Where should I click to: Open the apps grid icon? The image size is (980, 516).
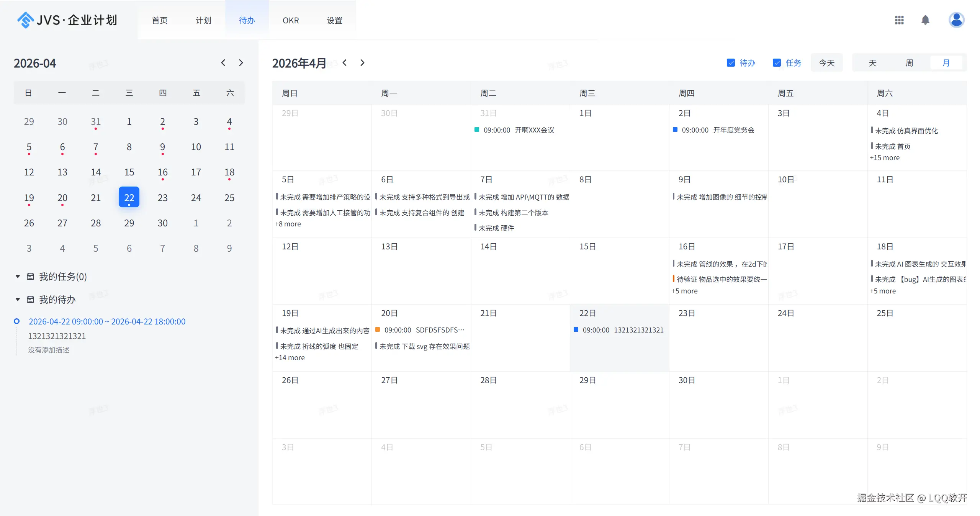point(899,20)
